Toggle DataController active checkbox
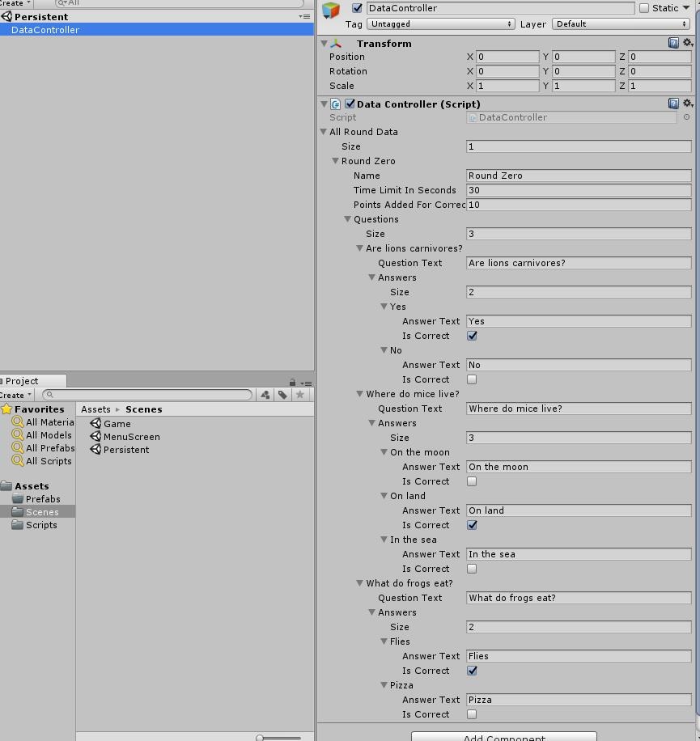700x741 pixels. pos(358,8)
